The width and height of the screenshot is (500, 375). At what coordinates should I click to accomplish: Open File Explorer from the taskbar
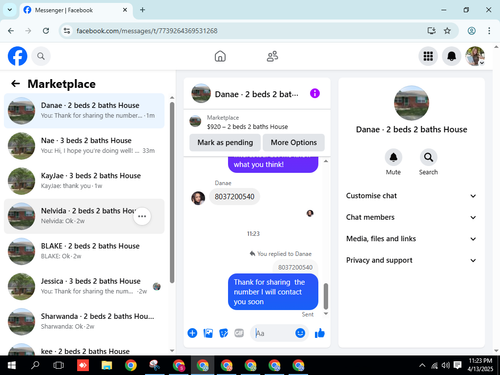click(x=107, y=366)
